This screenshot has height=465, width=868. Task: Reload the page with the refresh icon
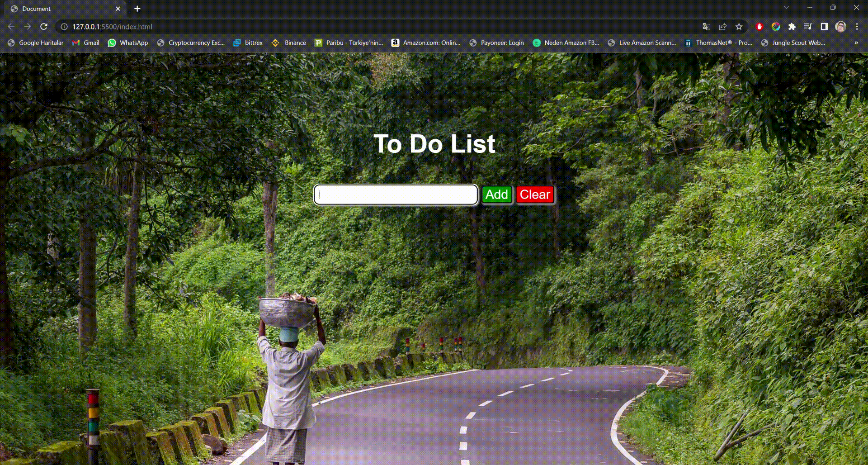44,27
